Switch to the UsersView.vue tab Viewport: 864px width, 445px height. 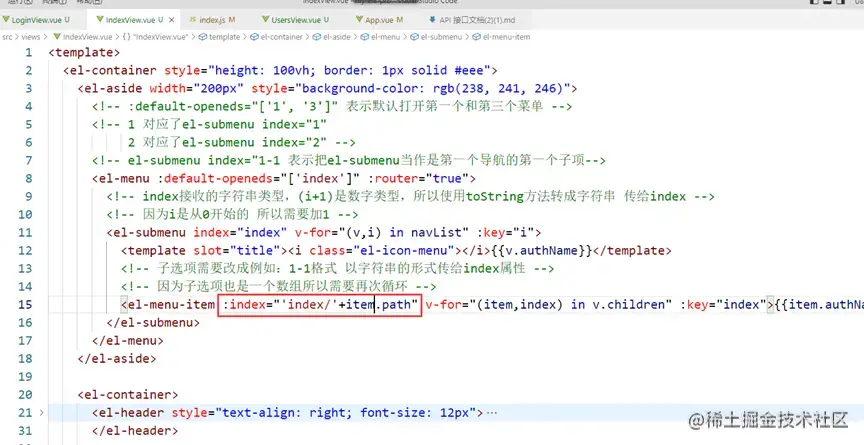(x=295, y=20)
